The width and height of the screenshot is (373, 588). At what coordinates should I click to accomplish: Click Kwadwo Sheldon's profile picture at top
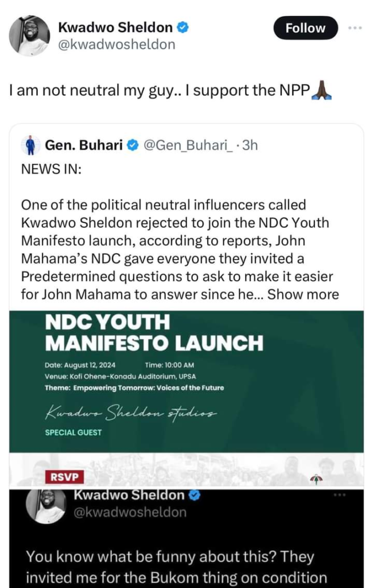[29, 36]
